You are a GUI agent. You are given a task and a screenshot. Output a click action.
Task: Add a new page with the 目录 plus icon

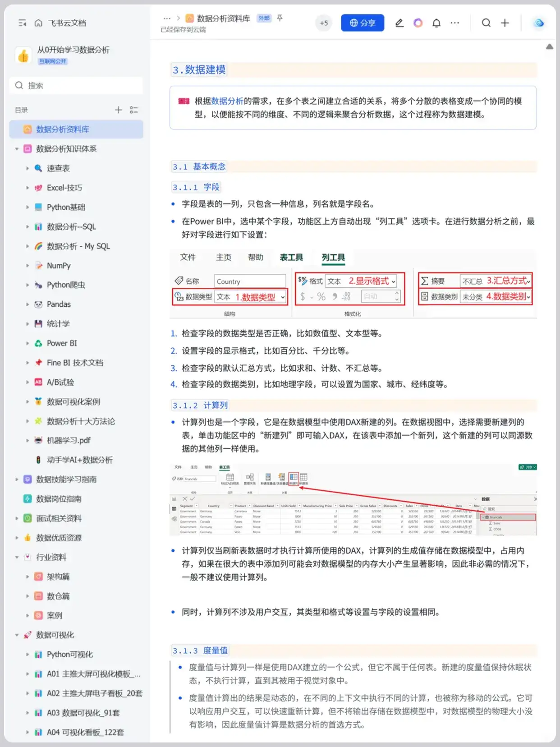coord(118,110)
